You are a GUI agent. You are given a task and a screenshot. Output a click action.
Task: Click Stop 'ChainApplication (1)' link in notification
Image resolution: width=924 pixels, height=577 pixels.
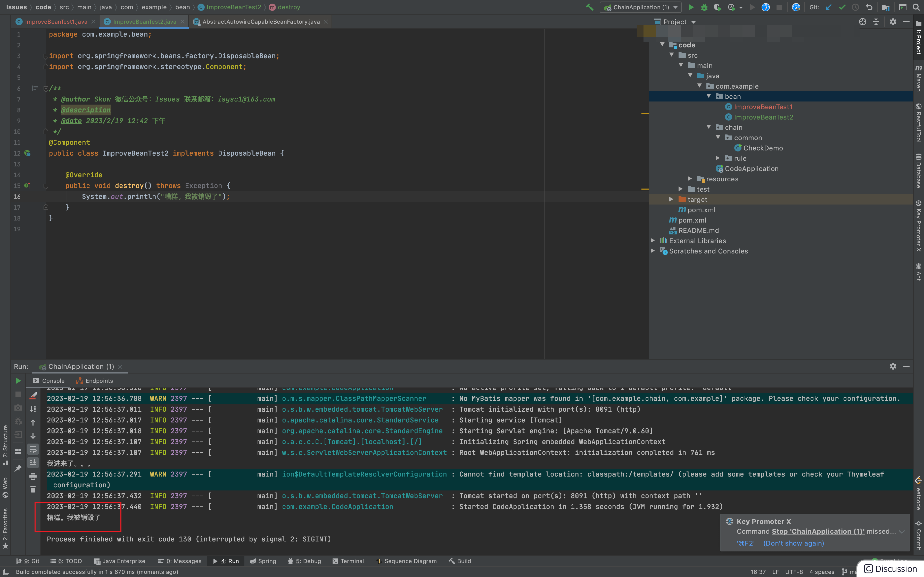[818, 531]
